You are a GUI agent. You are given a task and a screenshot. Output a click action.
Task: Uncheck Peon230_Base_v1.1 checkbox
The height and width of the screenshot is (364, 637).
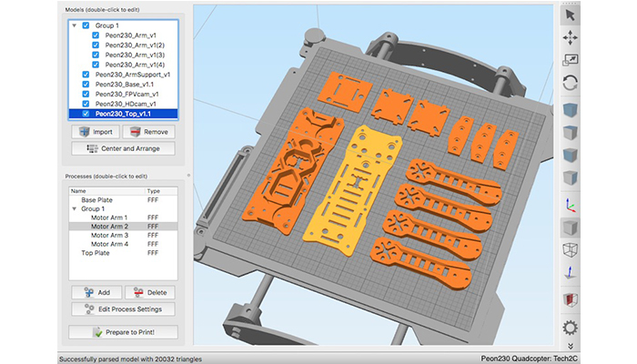click(x=86, y=84)
